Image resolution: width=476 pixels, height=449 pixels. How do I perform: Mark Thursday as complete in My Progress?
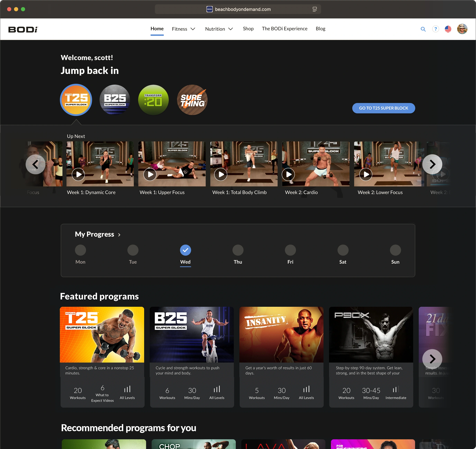click(238, 250)
